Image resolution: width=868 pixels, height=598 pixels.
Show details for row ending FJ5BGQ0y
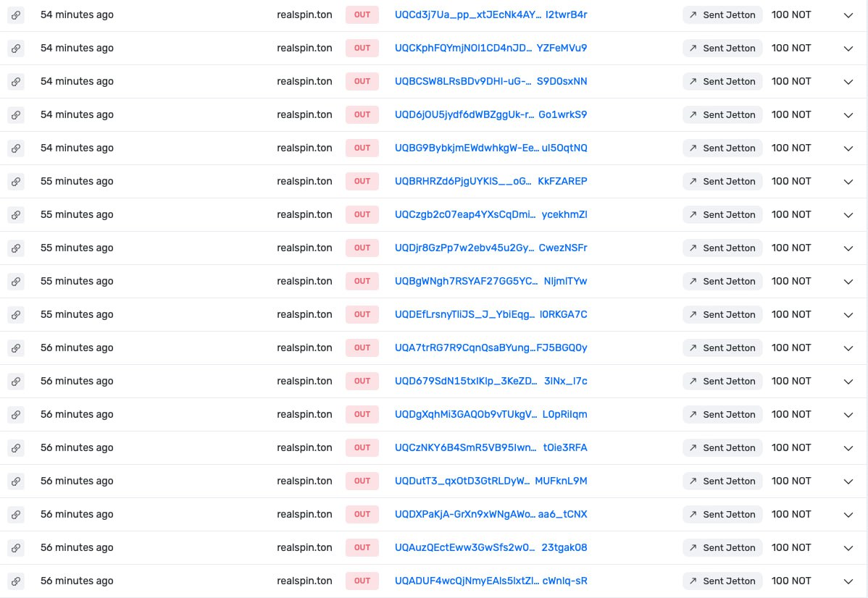point(848,348)
